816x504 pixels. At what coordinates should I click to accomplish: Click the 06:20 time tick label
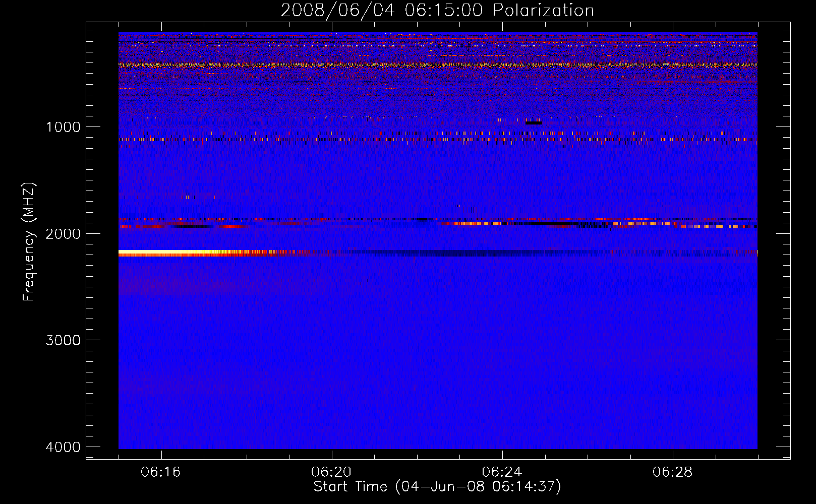(x=331, y=472)
